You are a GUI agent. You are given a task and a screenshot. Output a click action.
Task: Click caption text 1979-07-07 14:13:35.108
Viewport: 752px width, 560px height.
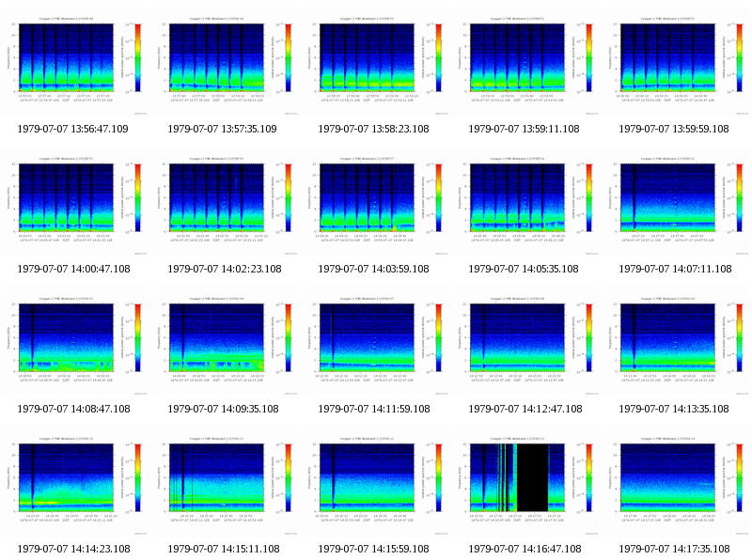pyautogui.click(x=674, y=409)
